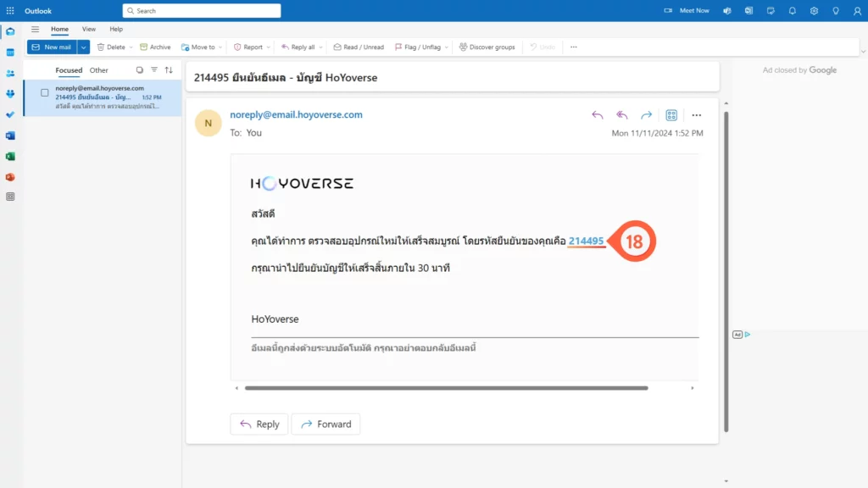Launch Word from the left rail

[x=10, y=136]
